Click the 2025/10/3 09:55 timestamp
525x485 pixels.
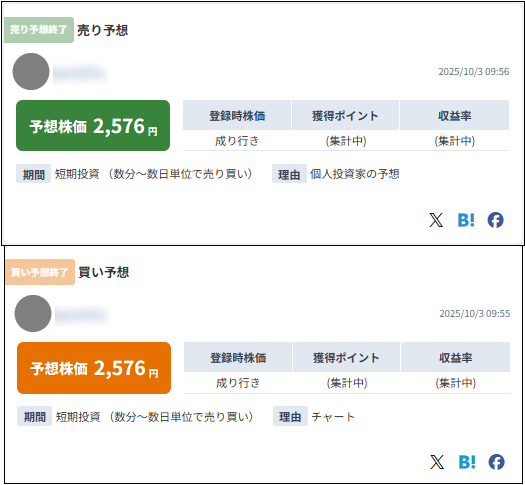475,314
